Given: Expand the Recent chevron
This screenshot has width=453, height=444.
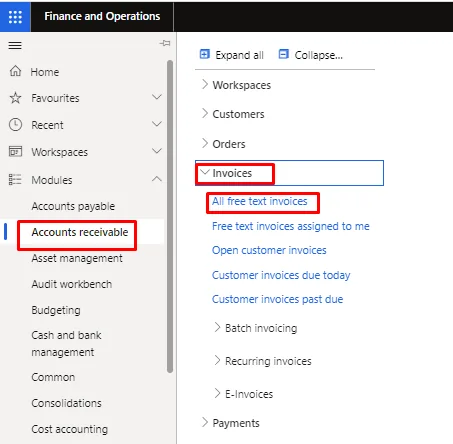Looking at the screenshot, I should click(x=157, y=124).
